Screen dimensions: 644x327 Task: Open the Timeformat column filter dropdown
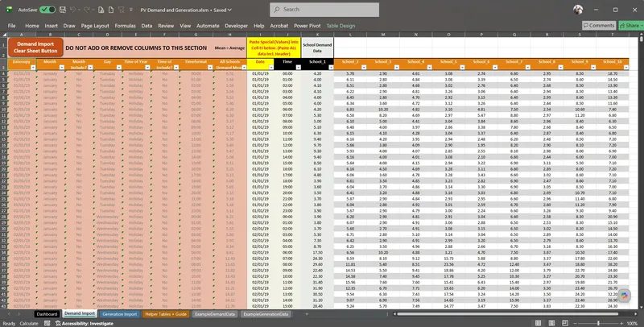point(210,68)
